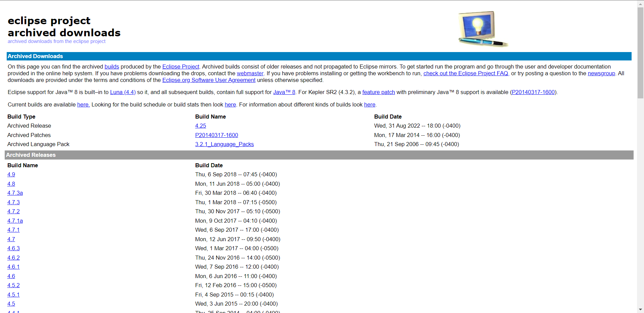Click date 'Thu, 30 Nov 2017 -- 05:10 (-0500)'
The width and height of the screenshot is (644, 313).
[x=237, y=211]
